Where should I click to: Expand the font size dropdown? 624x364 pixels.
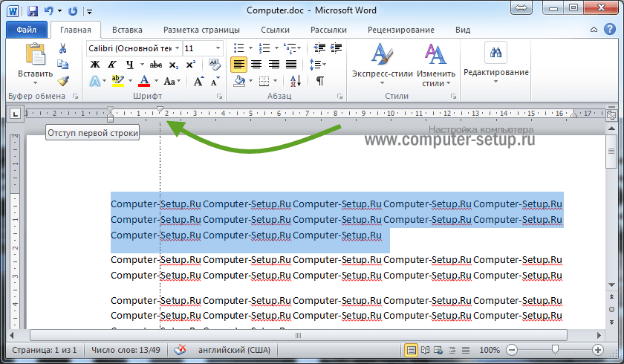pyautogui.click(x=218, y=48)
